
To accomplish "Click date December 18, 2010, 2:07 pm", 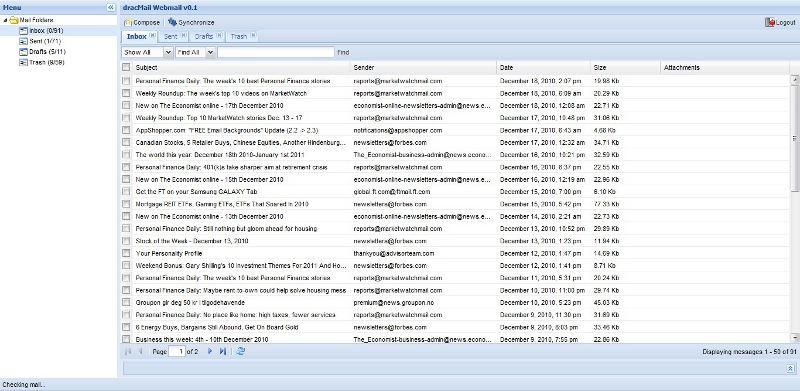I will pyautogui.click(x=540, y=81).
